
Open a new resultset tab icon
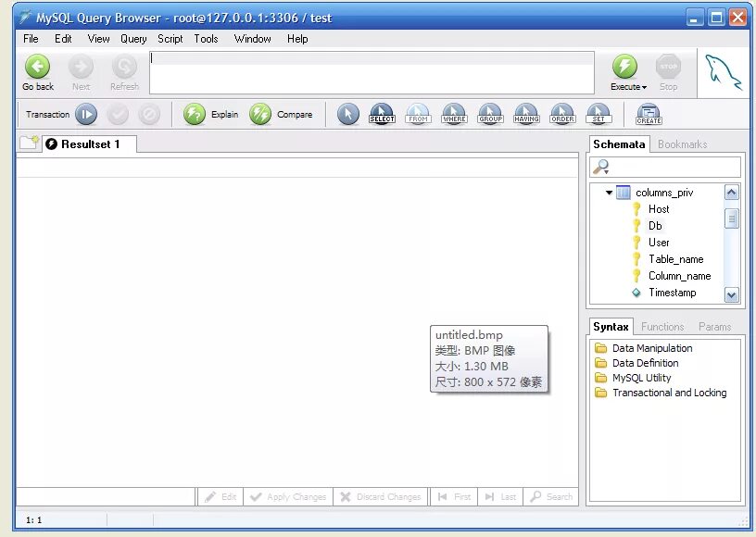[29, 143]
